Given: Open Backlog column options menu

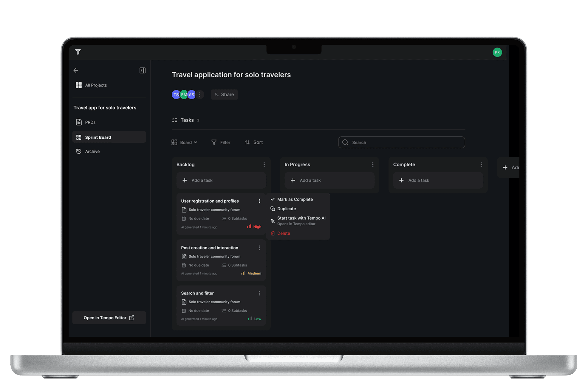Looking at the screenshot, I should point(264,164).
